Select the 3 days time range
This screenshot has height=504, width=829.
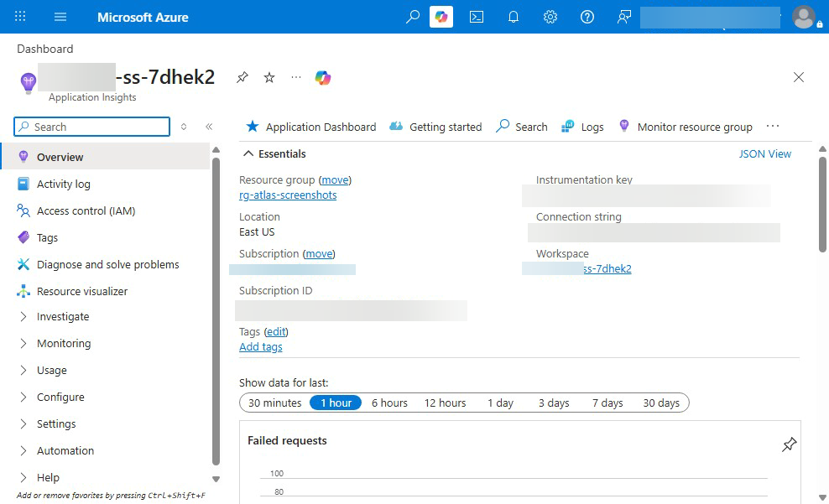[554, 403]
